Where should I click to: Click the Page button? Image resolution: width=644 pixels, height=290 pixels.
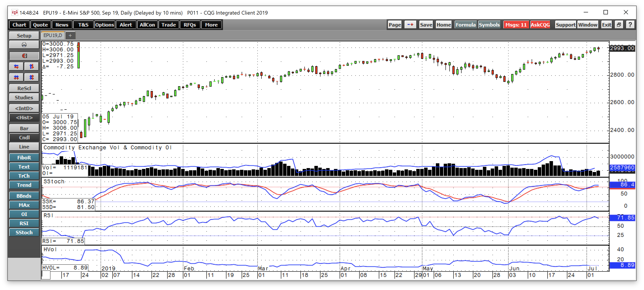(395, 25)
